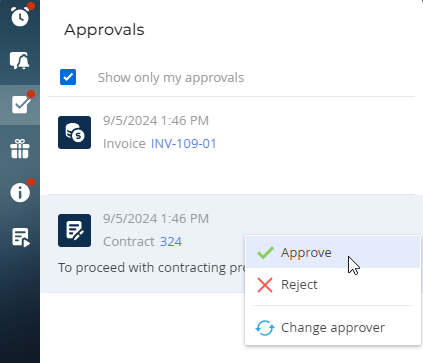Open the process list play icon

21,237
